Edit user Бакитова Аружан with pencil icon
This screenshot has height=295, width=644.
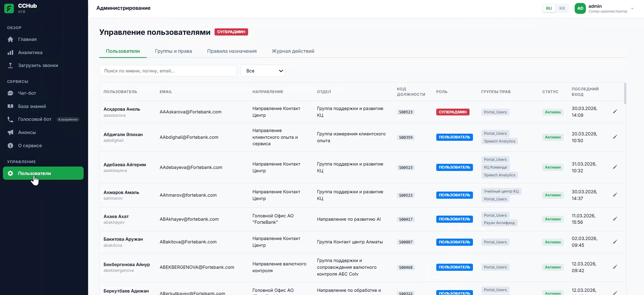click(x=615, y=242)
